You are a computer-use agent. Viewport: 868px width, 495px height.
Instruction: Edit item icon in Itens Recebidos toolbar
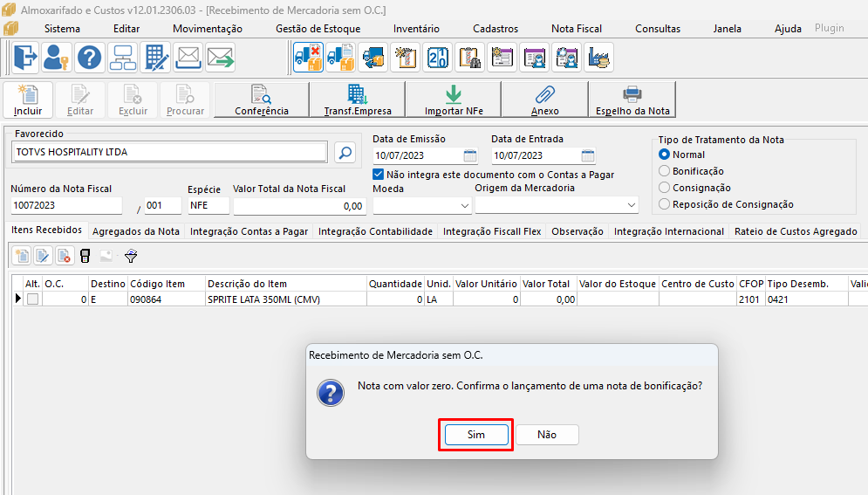point(43,256)
